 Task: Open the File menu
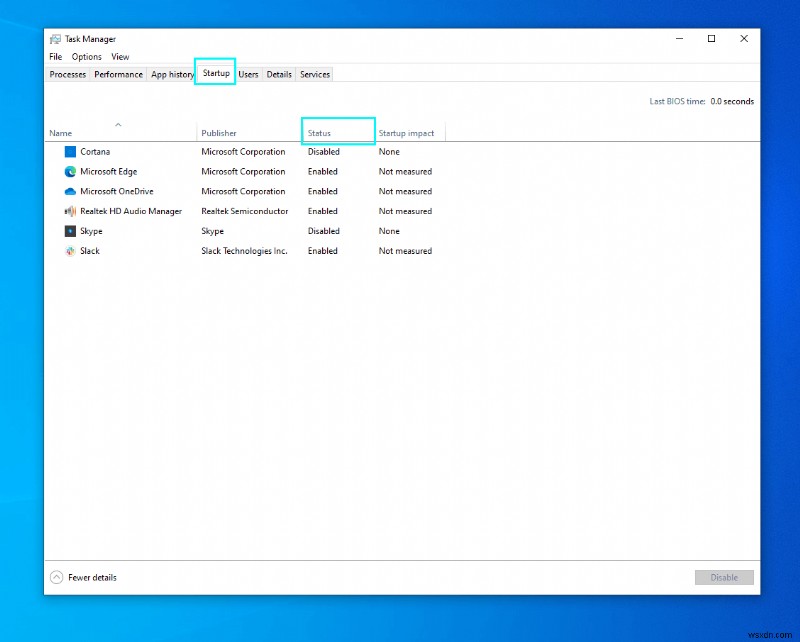point(55,56)
